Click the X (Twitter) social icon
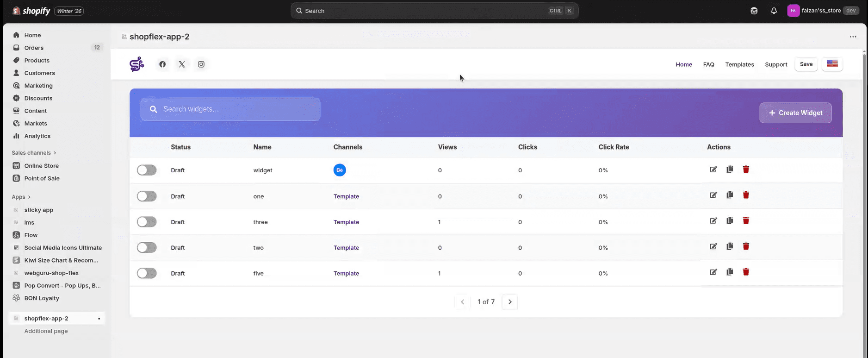This screenshot has height=358, width=868. tap(182, 64)
